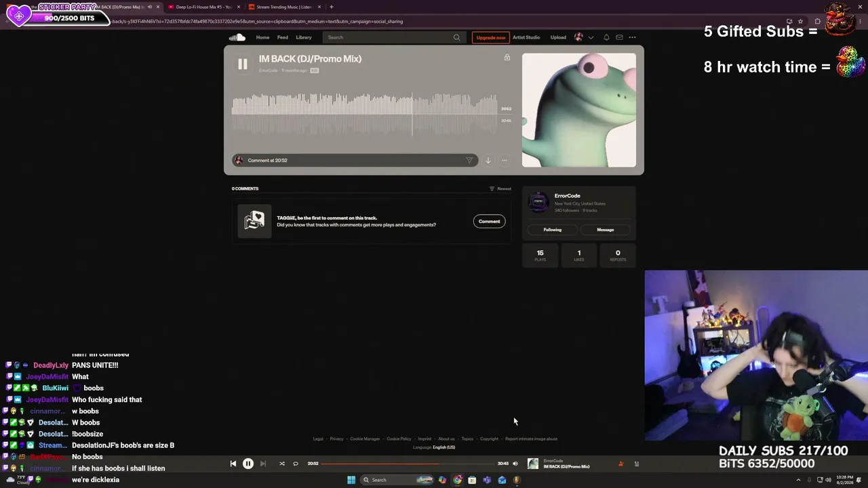Pause the track with the large pause button
Image resolution: width=868 pixels, height=488 pixels.
[242, 64]
